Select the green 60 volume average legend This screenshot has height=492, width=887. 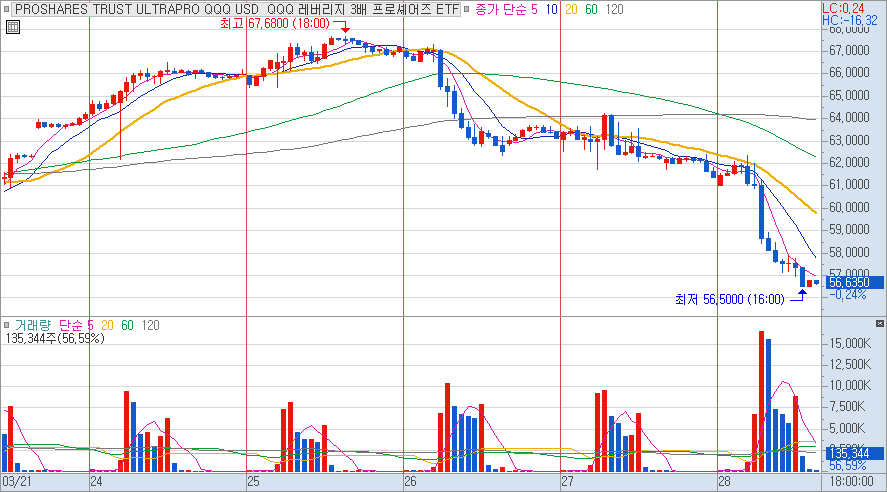click(127, 325)
